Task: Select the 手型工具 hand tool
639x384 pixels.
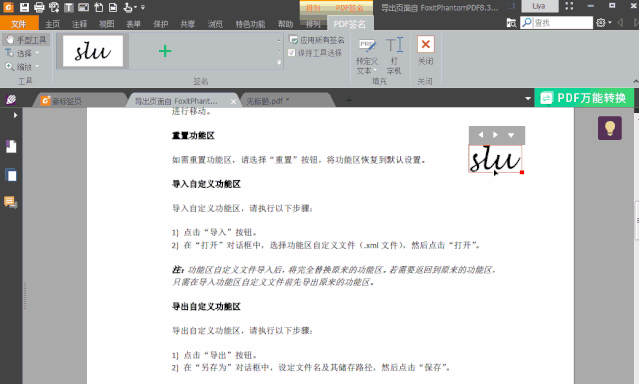Action: click(x=26, y=40)
